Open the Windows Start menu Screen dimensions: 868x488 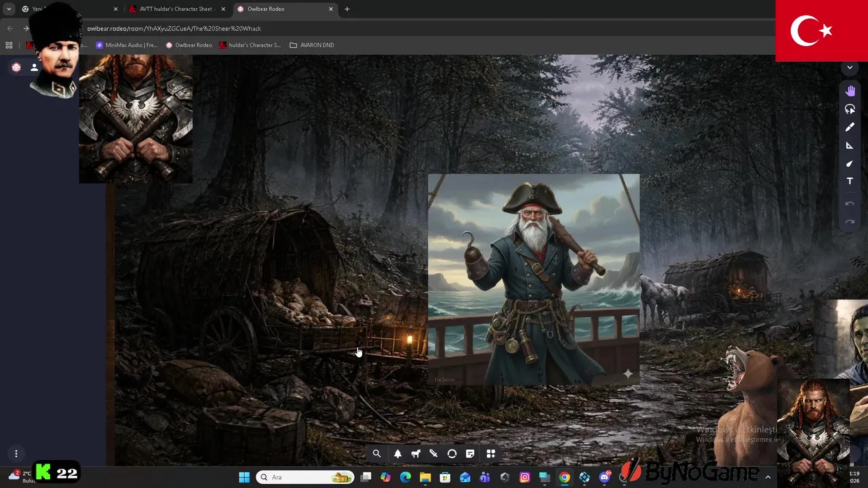pos(244,477)
